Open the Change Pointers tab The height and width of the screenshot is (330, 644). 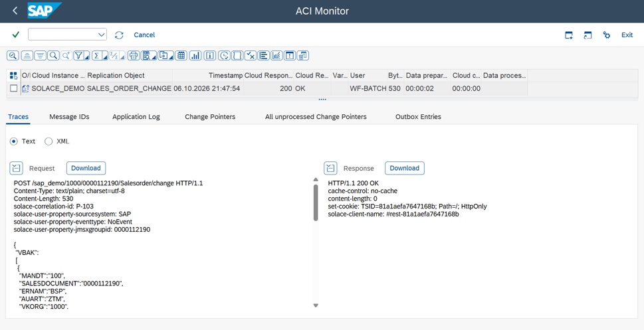pos(210,117)
